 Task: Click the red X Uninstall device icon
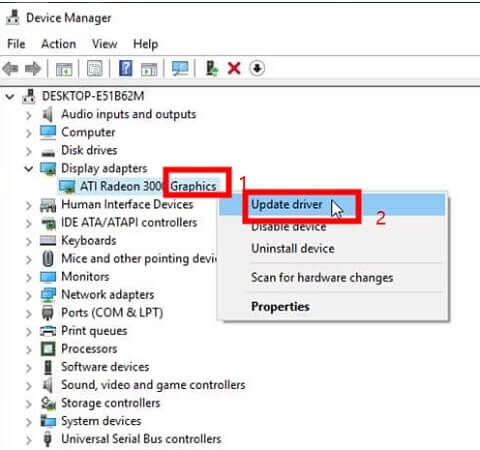(234, 69)
